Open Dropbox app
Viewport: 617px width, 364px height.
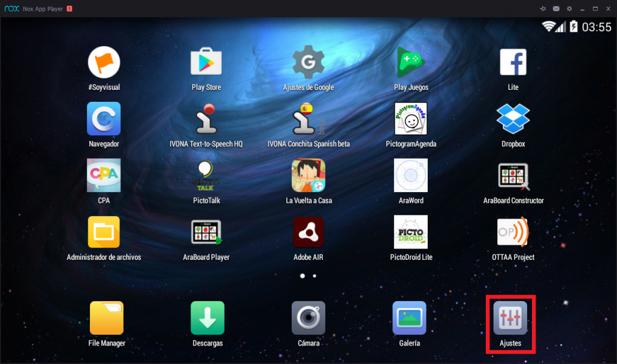[513, 119]
